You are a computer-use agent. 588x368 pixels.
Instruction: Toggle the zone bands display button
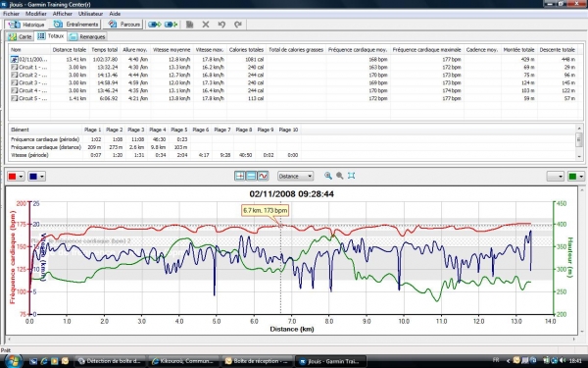(251, 176)
